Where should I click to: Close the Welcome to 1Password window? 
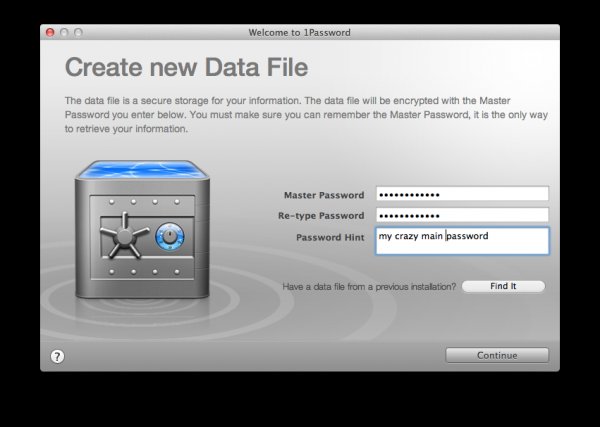click(50, 33)
